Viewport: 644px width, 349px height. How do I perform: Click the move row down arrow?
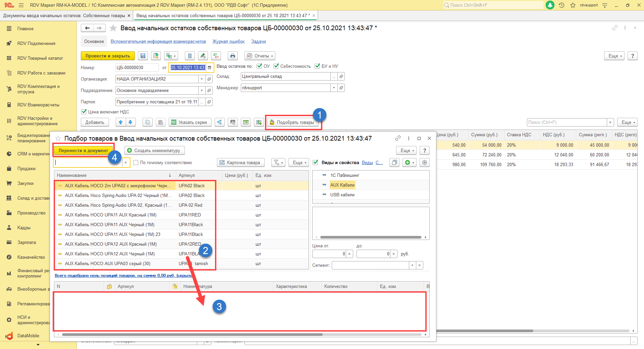pos(130,122)
